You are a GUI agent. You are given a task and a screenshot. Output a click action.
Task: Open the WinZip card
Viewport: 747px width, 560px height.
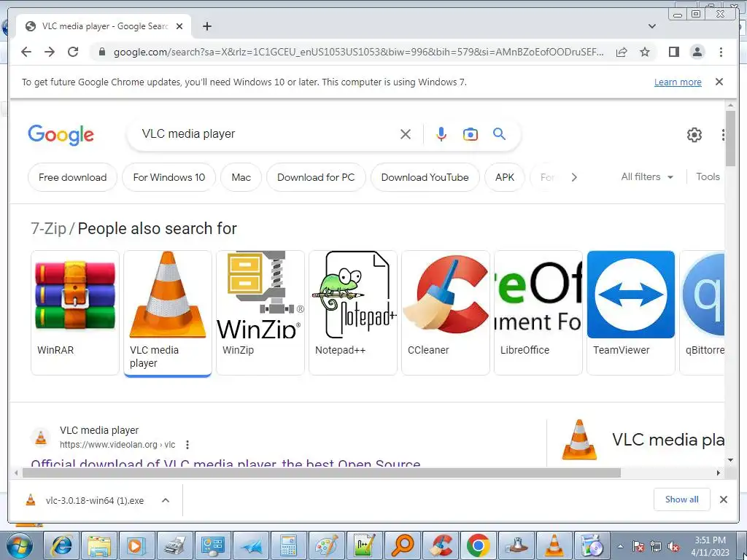pos(260,312)
